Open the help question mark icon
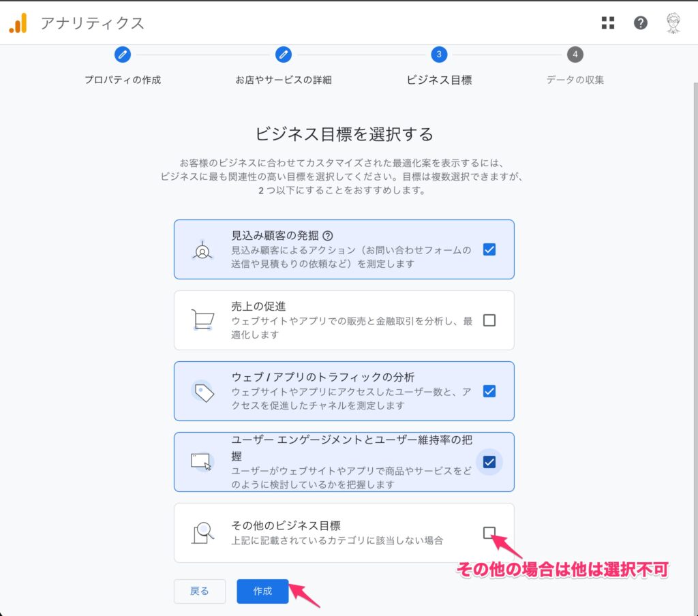Viewport: 698px width, 616px height. pyautogui.click(x=640, y=23)
